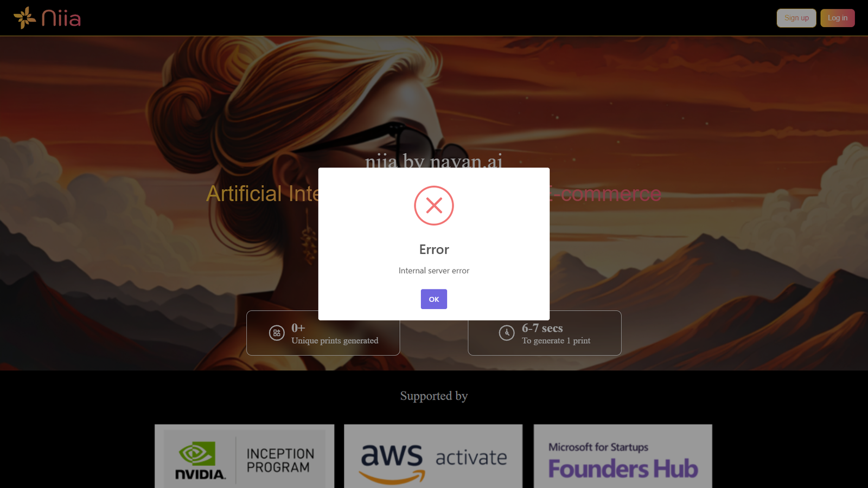Image resolution: width=868 pixels, height=488 pixels.
Task: Select the AWS Activate logo card
Action: point(433,457)
